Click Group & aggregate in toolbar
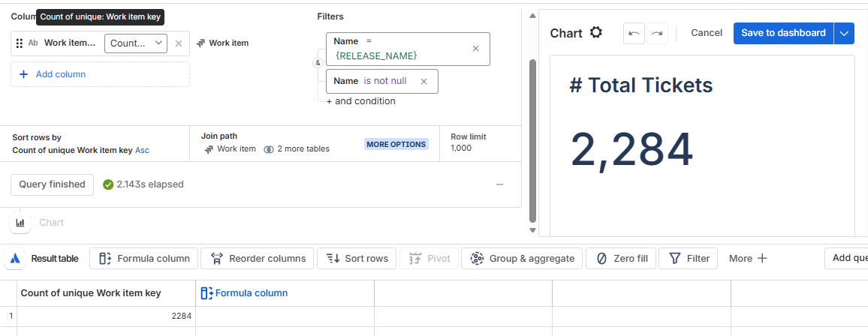Screen dimensions: 868x336 [x=522, y=258]
